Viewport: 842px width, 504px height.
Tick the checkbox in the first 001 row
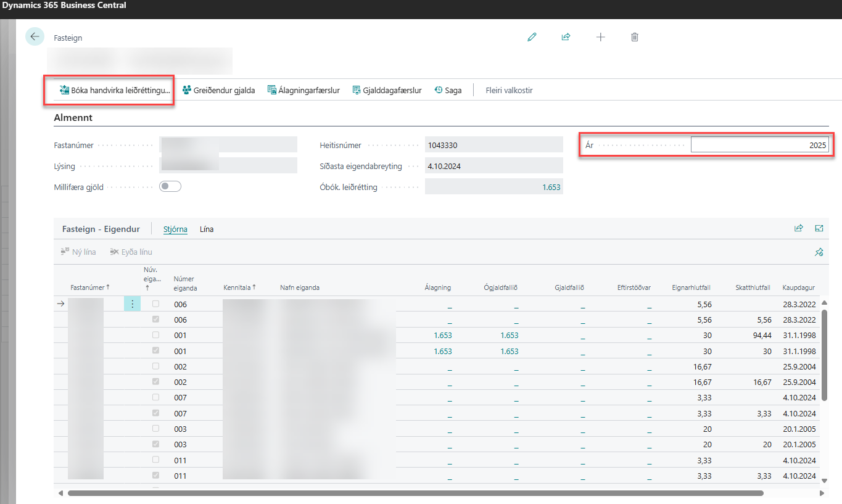[x=155, y=335]
